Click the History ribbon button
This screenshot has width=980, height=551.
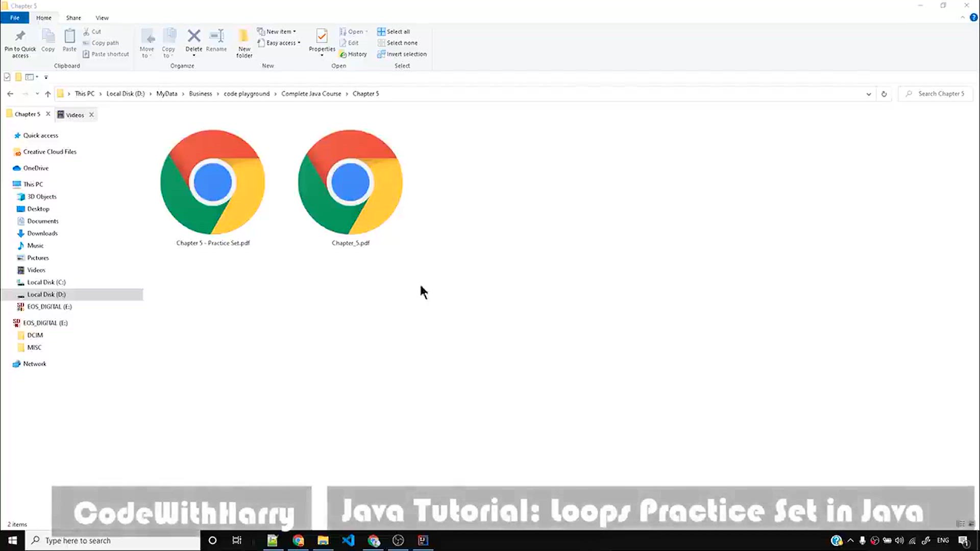pos(353,54)
